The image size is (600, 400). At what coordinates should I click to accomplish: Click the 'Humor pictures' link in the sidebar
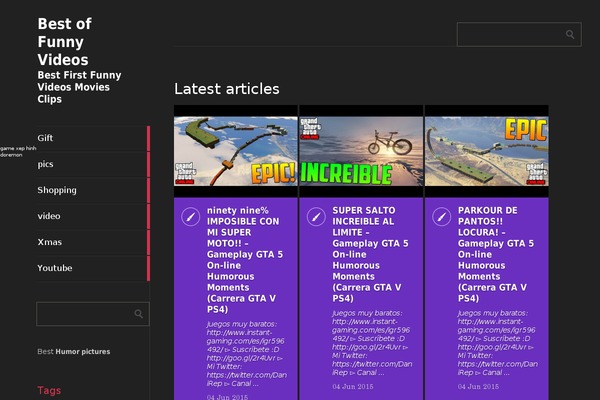coord(83,351)
